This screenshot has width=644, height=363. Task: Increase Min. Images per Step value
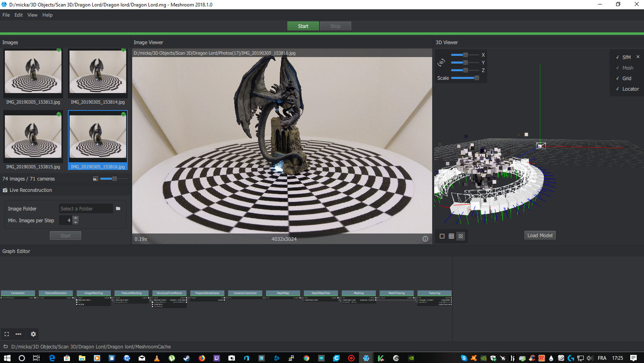[76, 218]
